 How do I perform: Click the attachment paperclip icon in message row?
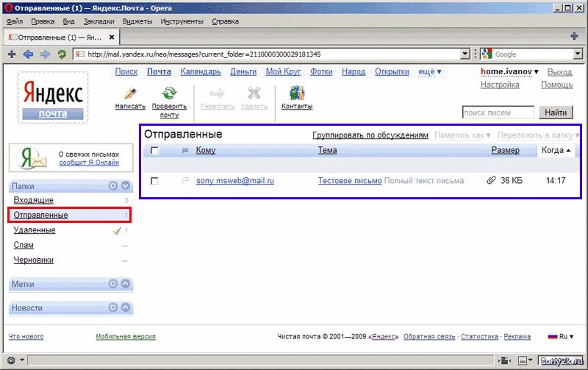491,180
